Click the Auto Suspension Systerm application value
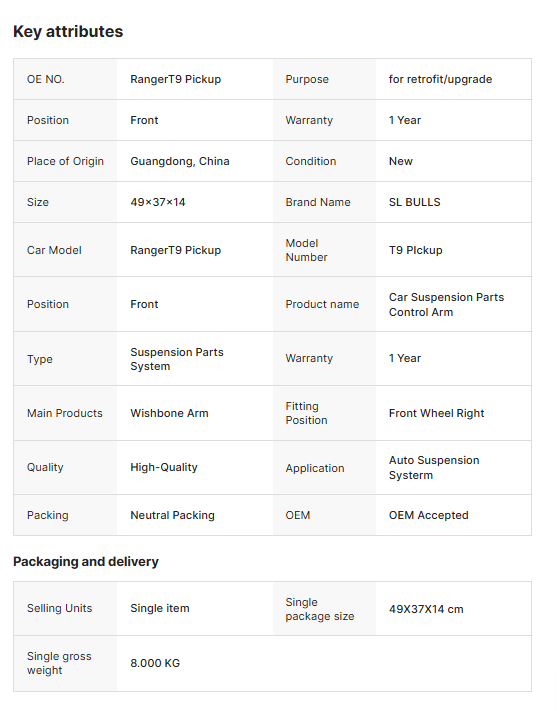Image resolution: width=557 pixels, height=711 pixels. (434, 468)
